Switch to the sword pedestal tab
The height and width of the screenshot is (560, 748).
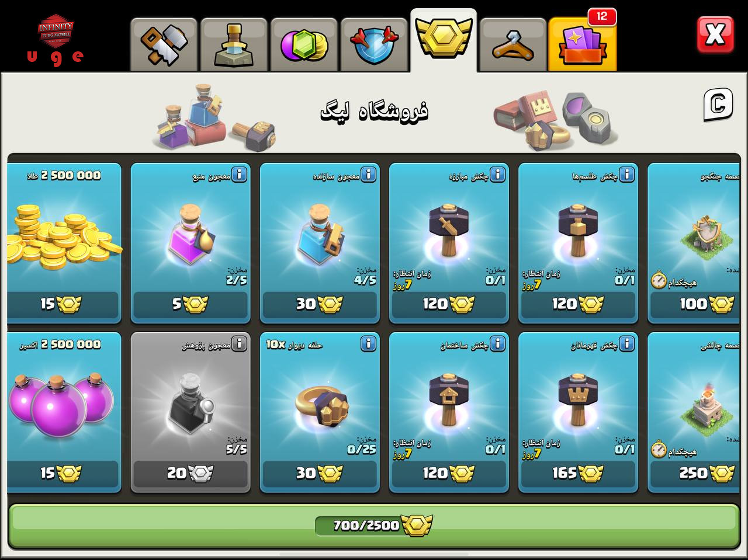234,45
